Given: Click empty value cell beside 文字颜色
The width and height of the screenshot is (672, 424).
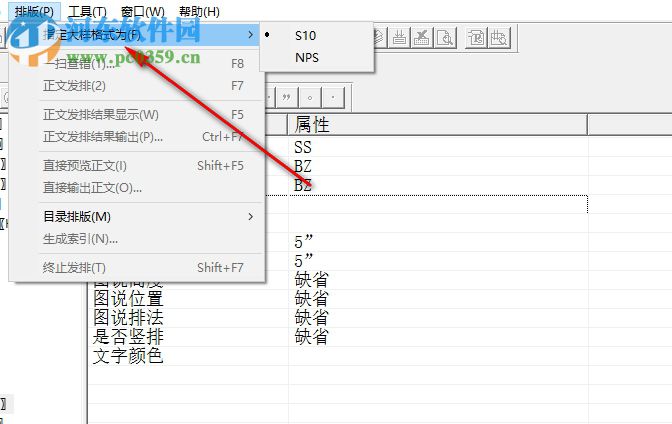Looking at the screenshot, I should point(438,356).
